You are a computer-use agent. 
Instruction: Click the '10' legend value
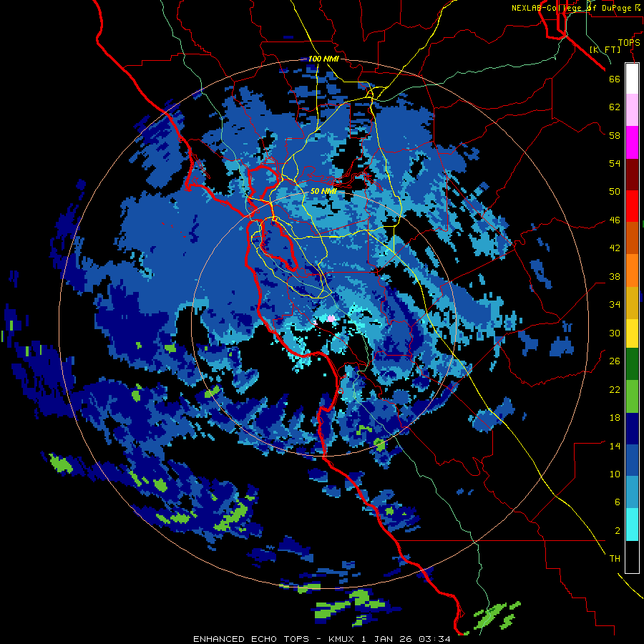(x=615, y=474)
